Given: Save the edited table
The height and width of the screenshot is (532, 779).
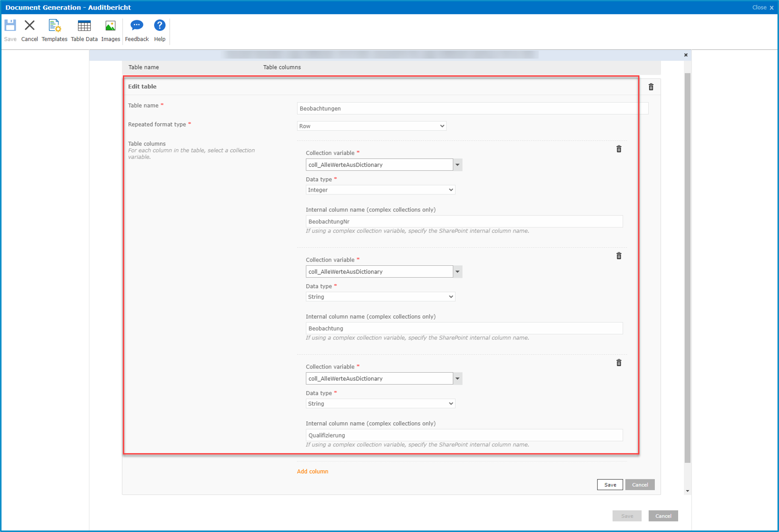Looking at the screenshot, I should point(610,484).
